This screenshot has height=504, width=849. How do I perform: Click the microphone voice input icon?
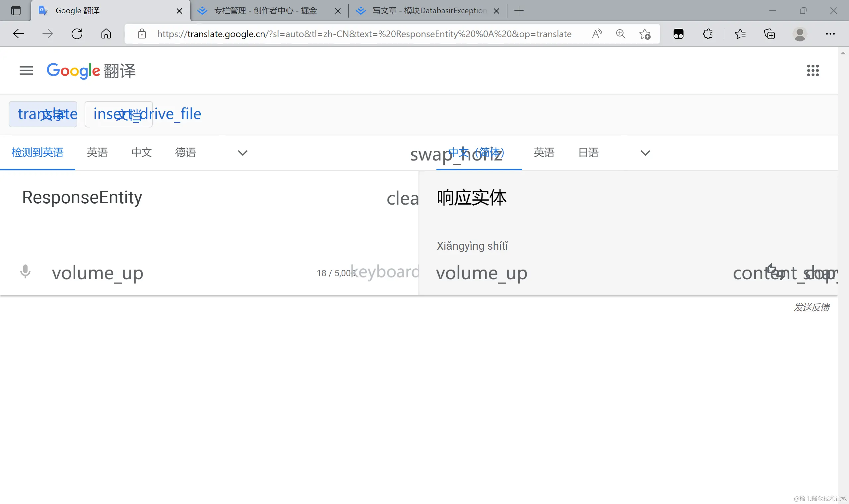[x=25, y=272]
